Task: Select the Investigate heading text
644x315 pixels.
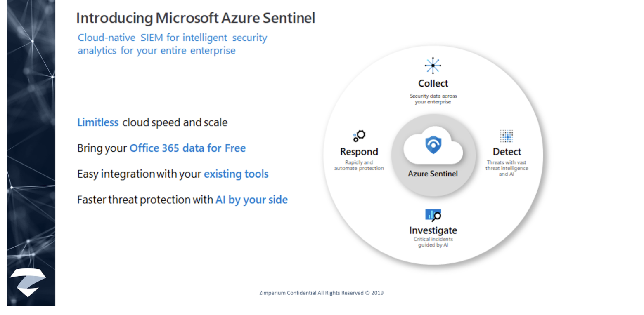Action: coord(433,230)
